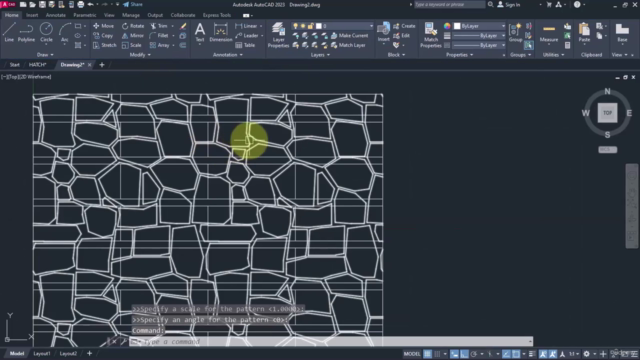Activate the Stretch command
640x360 pixels.
tap(104, 45)
